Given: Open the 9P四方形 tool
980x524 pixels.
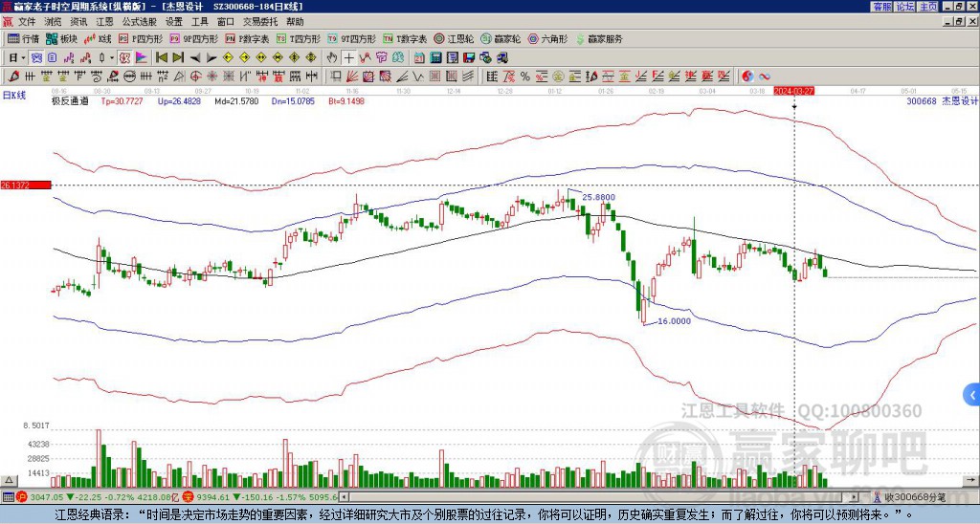Looking at the screenshot, I should pyautogui.click(x=193, y=38).
